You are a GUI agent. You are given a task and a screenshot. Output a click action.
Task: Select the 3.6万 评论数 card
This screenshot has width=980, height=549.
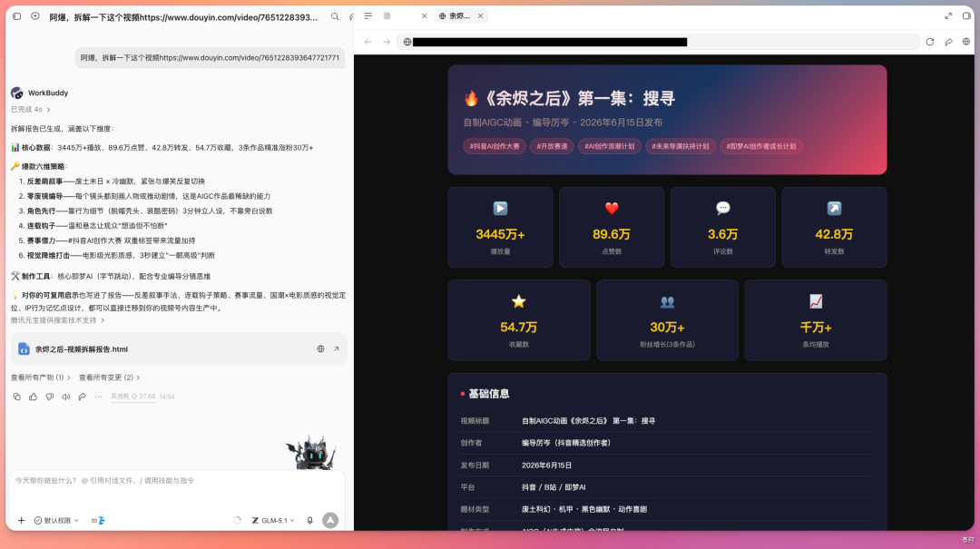(722, 227)
